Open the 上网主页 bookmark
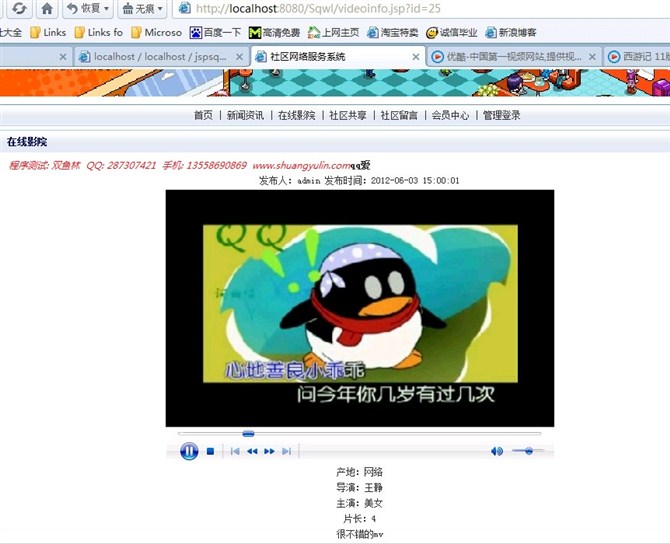670x544 pixels. point(334,32)
